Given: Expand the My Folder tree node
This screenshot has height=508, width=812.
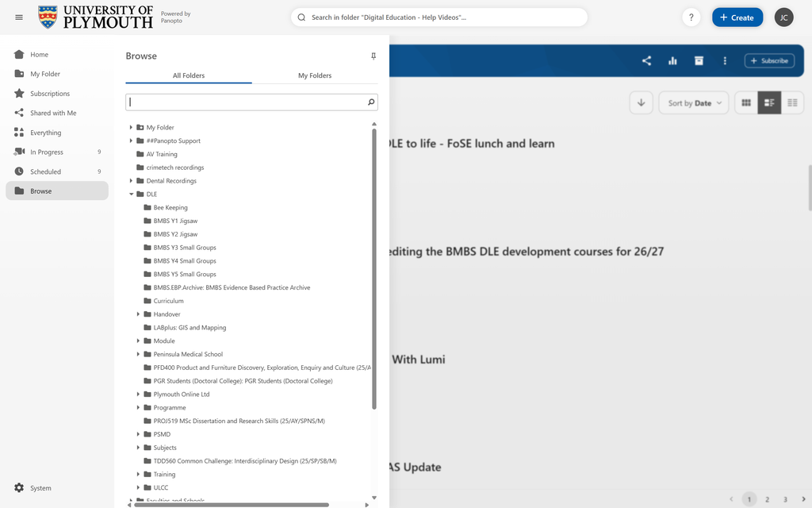Looking at the screenshot, I should [x=131, y=127].
